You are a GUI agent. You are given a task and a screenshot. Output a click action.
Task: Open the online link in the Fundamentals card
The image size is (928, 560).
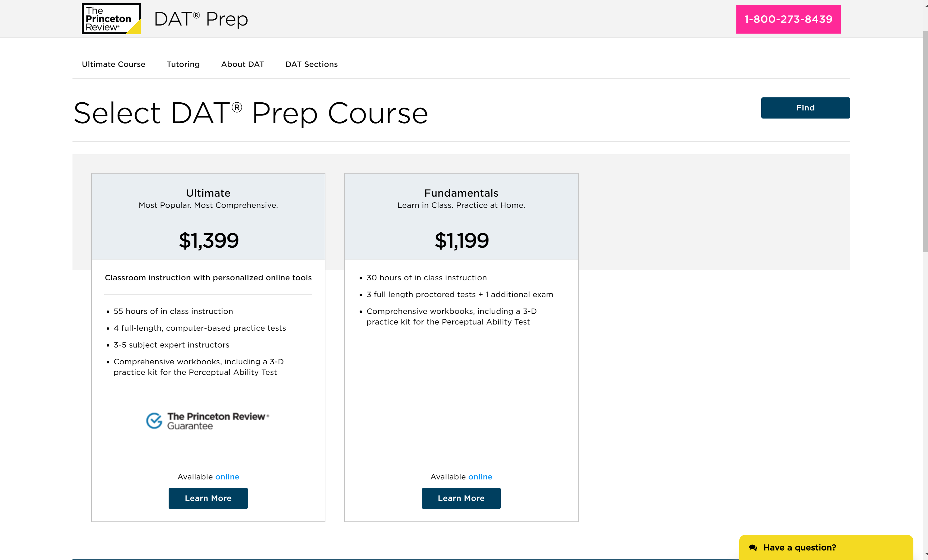click(x=480, y=476)
